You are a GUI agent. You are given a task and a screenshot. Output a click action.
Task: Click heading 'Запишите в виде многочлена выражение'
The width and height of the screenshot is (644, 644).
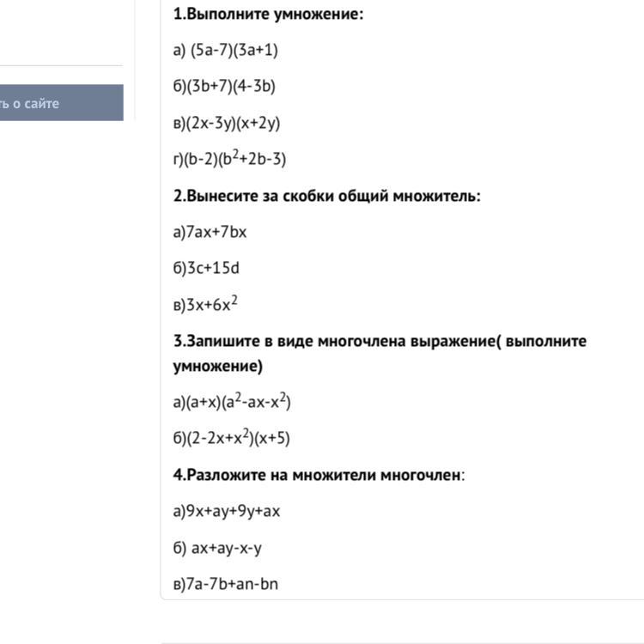click(x=341, y=341)
